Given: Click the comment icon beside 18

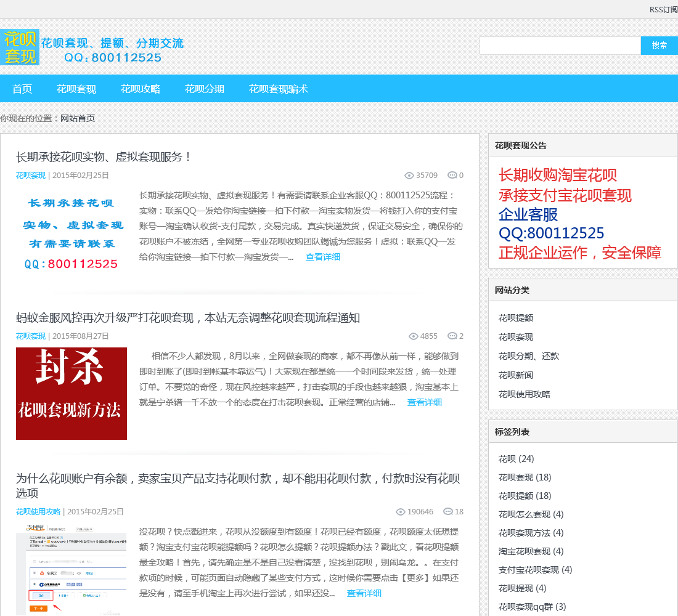Looking at the screenshot, I should 448,511.
